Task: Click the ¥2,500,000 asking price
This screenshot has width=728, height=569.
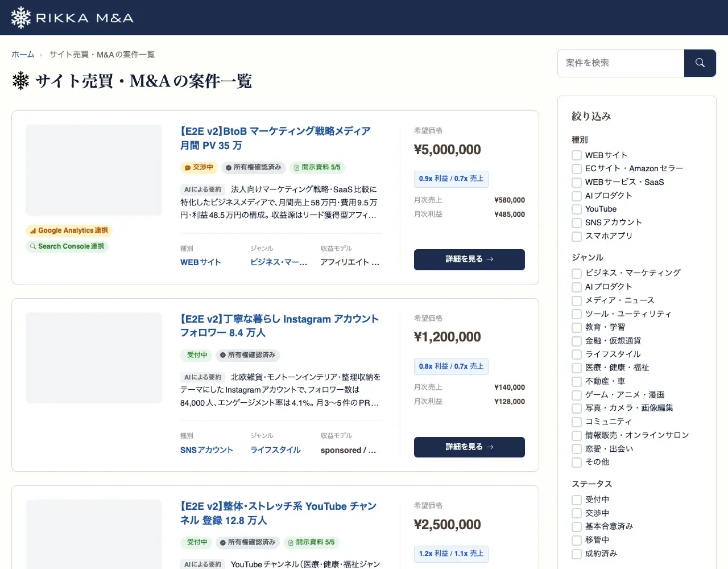Action: (x=448, y=525)
